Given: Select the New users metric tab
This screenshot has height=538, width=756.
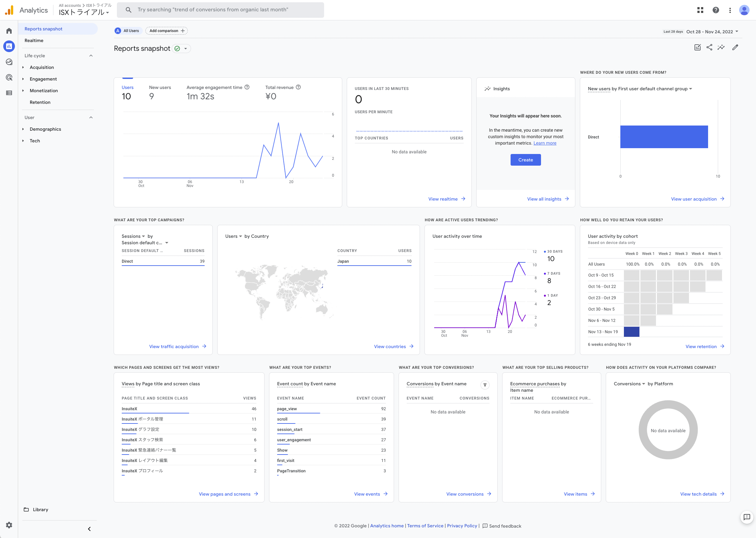Looking at the screenshot, I should (x=160, y=93).
